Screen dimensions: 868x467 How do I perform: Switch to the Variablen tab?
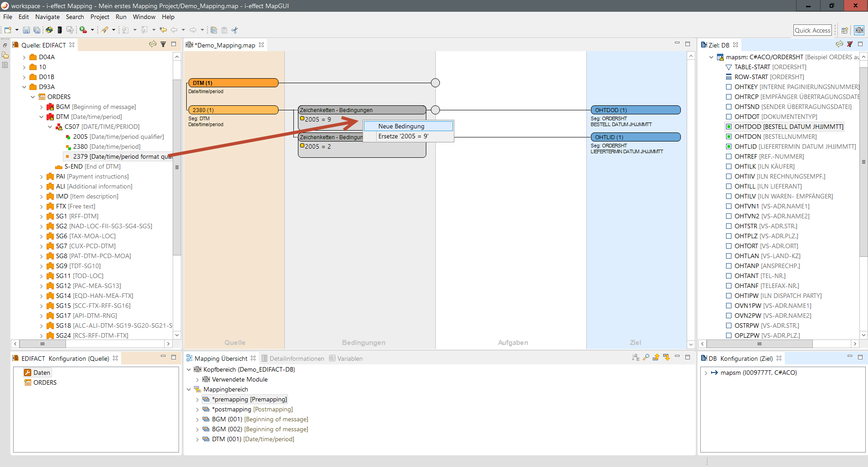(349, 359)
